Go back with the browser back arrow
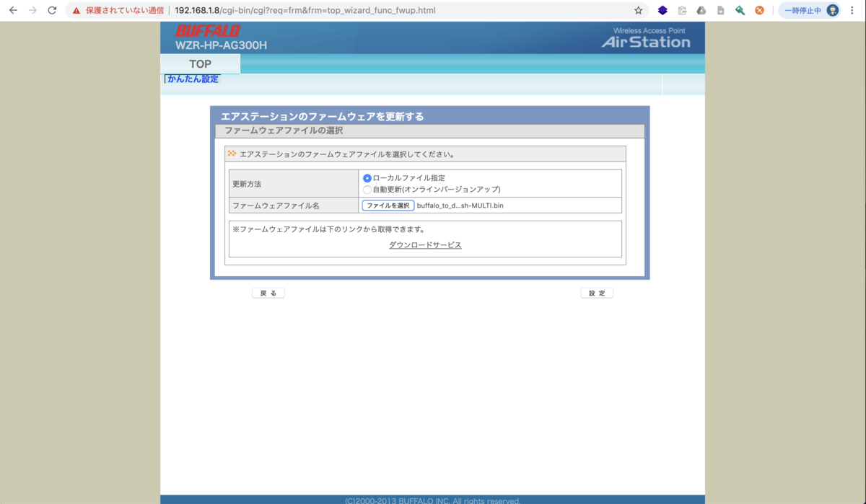 coord(13,11)
